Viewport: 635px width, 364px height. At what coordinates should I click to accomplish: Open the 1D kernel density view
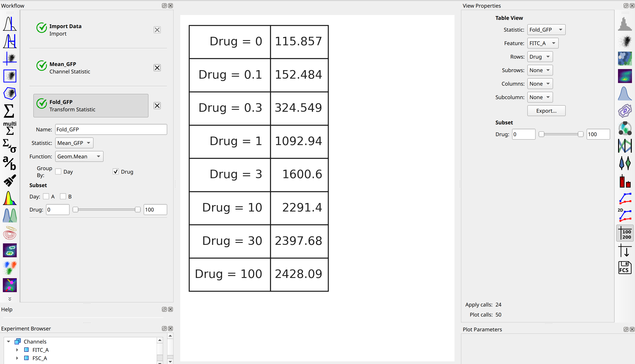(x=625, y=93)
